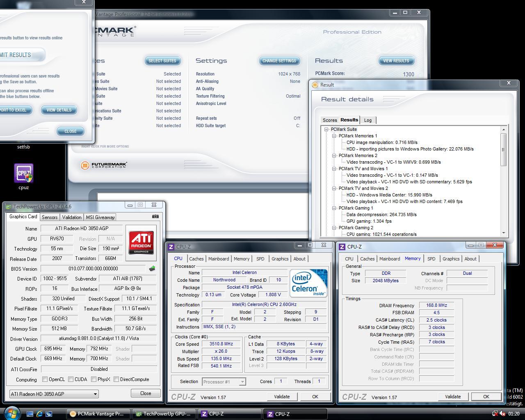Collapse the PCMark Memories 2 node

pos(334,155)
